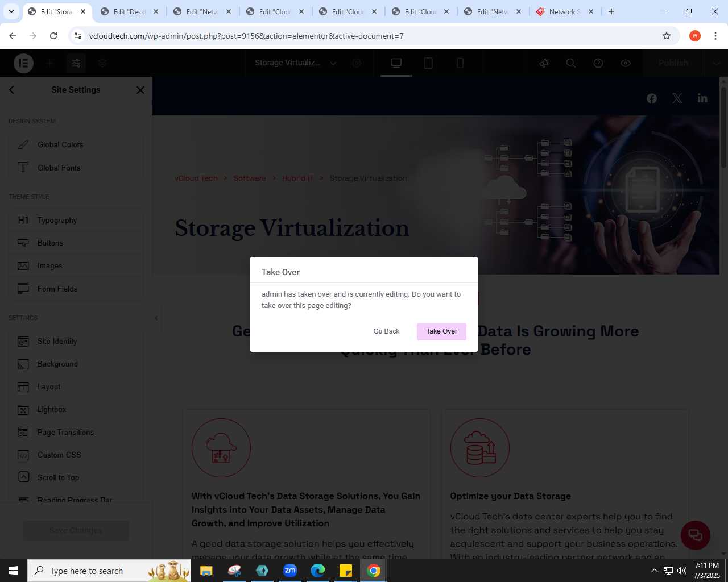The height and width of the screenshot is (582, 728).
Task: Open the Finder search icon
Action: (571, 63)
